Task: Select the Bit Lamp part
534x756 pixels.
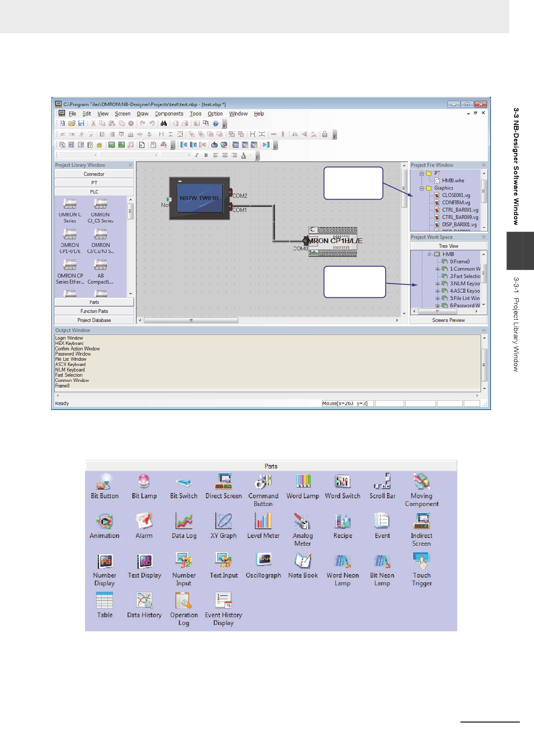Action: coord(144,487)
